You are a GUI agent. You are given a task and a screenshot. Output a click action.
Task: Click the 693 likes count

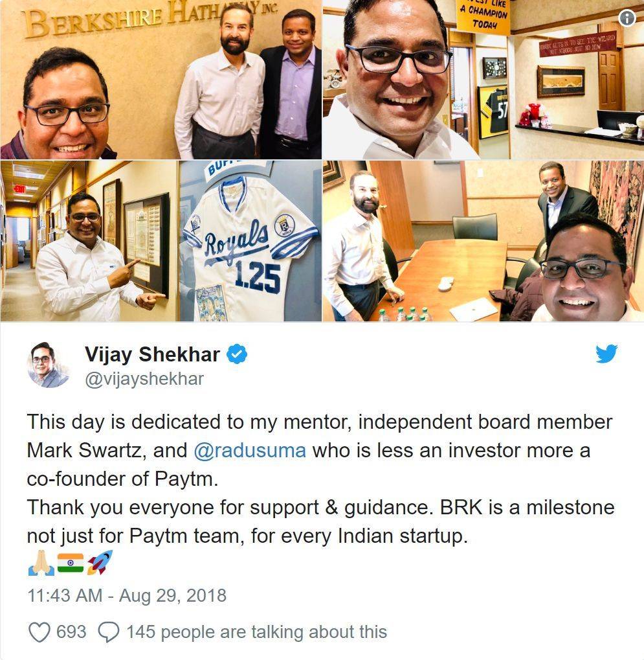(71, 632)
